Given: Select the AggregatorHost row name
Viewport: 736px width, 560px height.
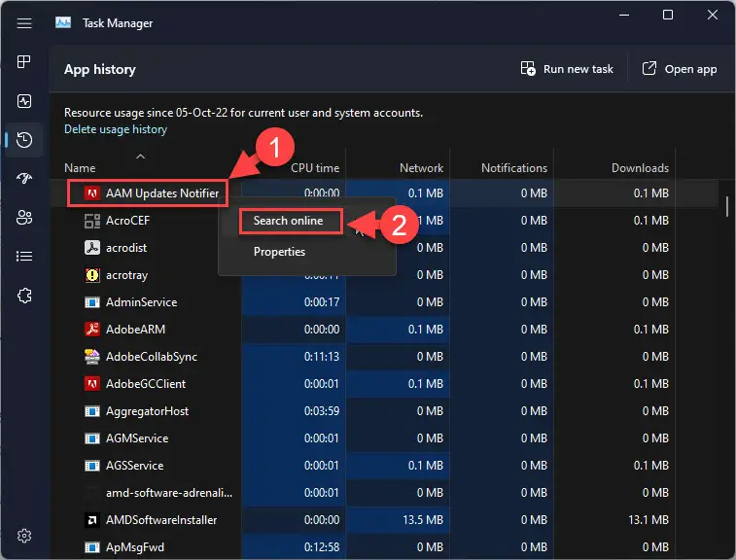Looking at the screenshot, I should 147,411.
